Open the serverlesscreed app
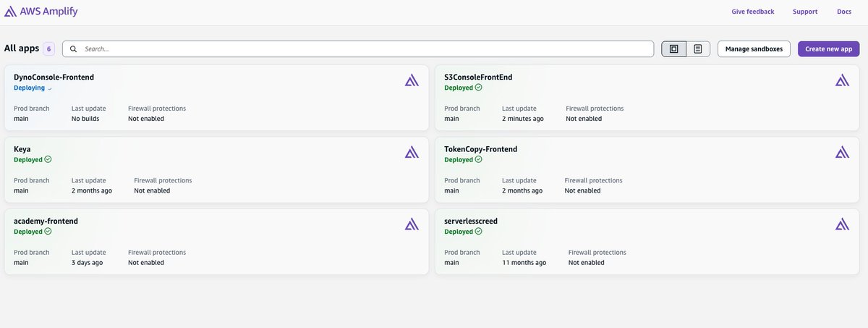868x328 pixels. pos(471,221)
